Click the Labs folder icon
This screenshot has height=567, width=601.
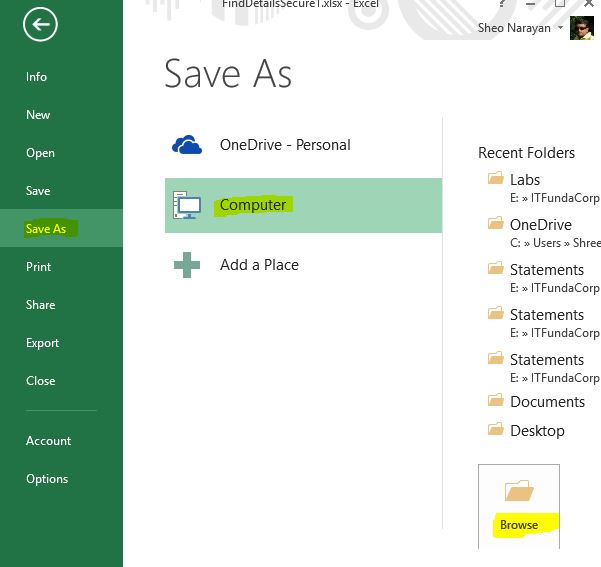(x=496, y=178)
